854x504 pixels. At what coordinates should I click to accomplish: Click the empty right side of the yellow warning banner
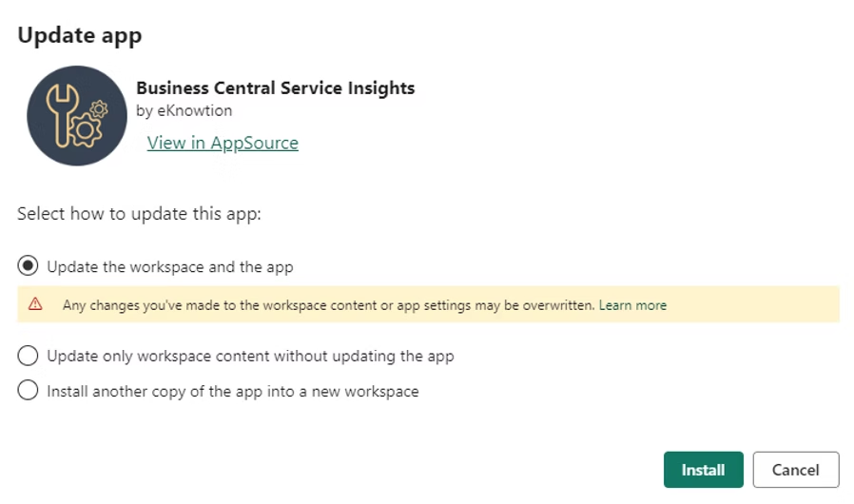tap(761, 304)
